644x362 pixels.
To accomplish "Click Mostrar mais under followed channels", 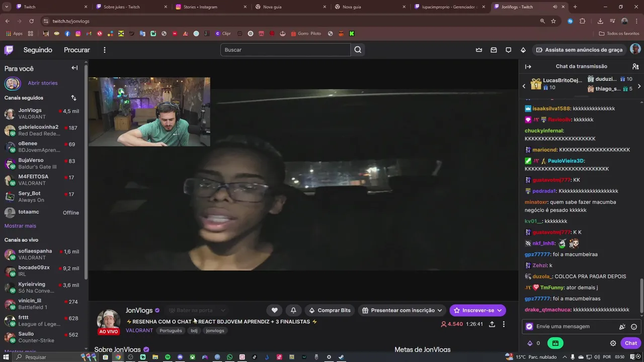I will pyautogui.click(x=20, y=226).
